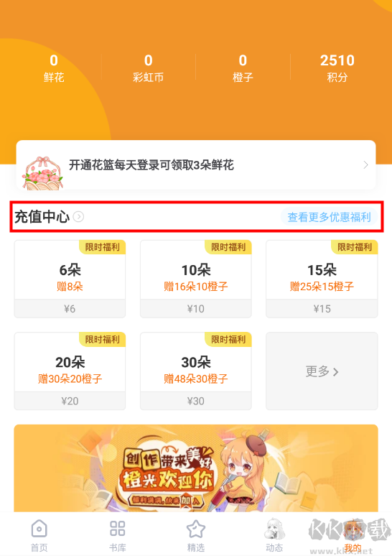Select the 30朵 recharge package
Viewport: 392px width, 556px height.
click(x=196, y=371)
